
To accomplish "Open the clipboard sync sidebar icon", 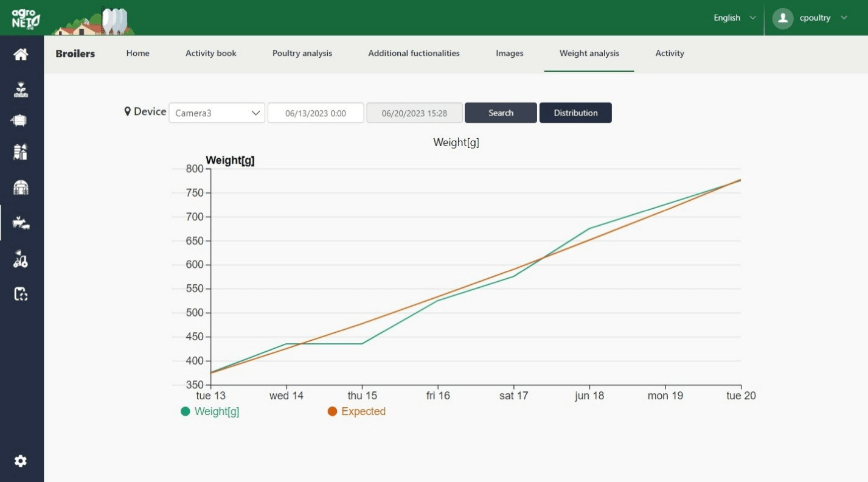I will click(x=21, y=295).
